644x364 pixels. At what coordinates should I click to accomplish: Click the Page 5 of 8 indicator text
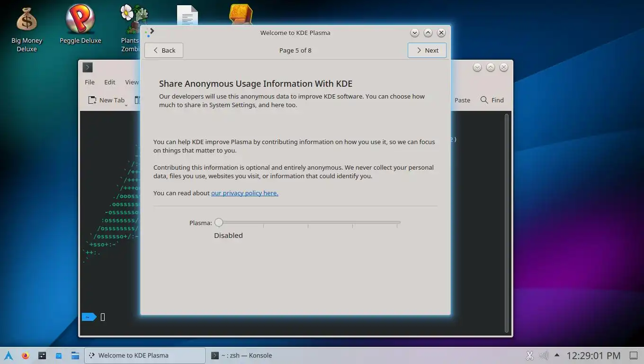click(295, 50)
